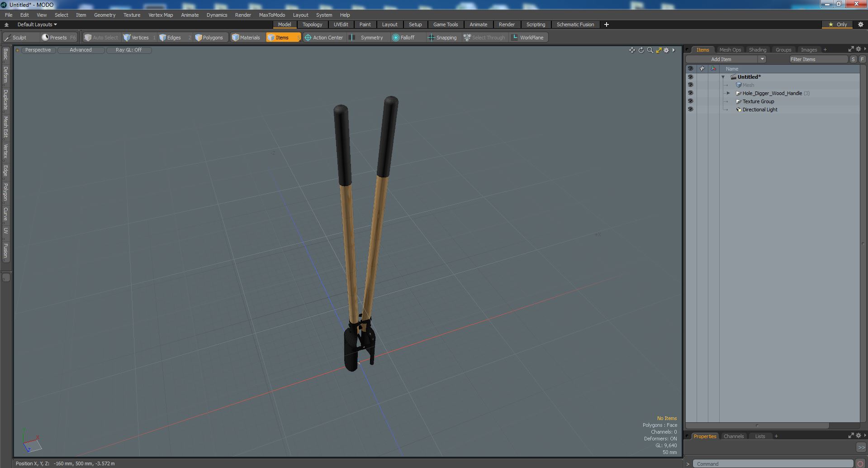Open the Shading tab
Viewport: 868px width, 468px height.
coord(758,50)
